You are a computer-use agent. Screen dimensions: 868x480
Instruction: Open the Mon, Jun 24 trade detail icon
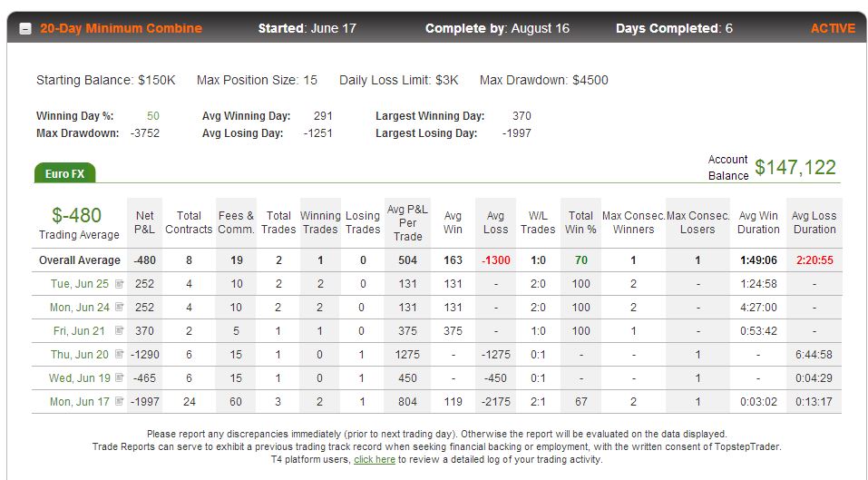tap(119, 308)
